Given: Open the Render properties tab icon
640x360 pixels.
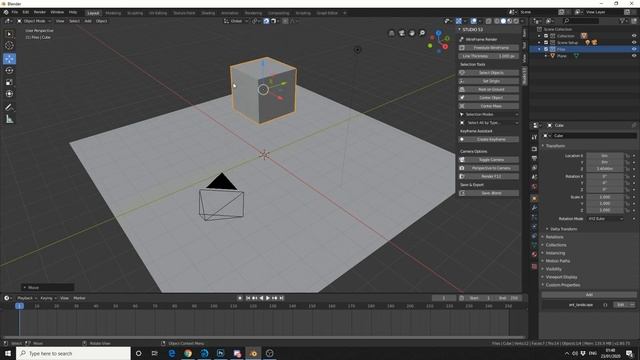Looking at the screenshot, I should click(x=534, y=149).
